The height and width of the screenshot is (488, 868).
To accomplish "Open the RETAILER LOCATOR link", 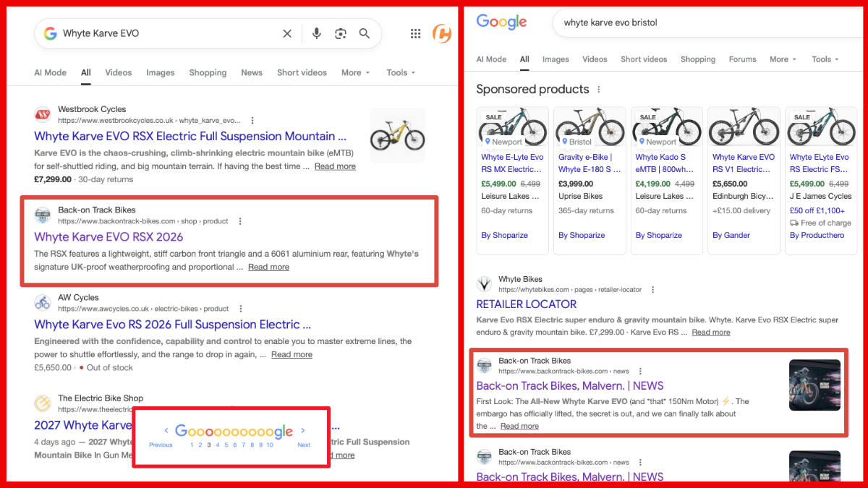I will (x=526, y=304).
